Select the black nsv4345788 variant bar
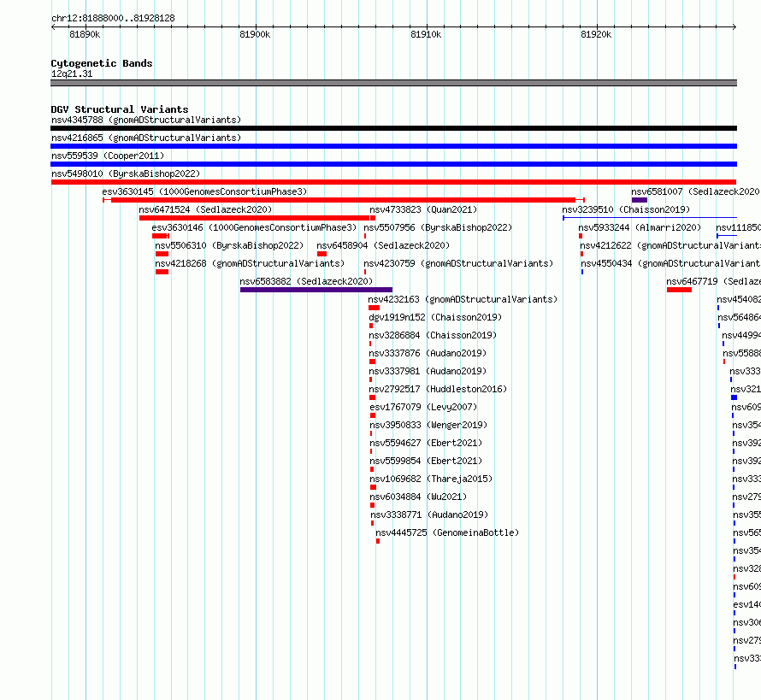 pos(393,128)
